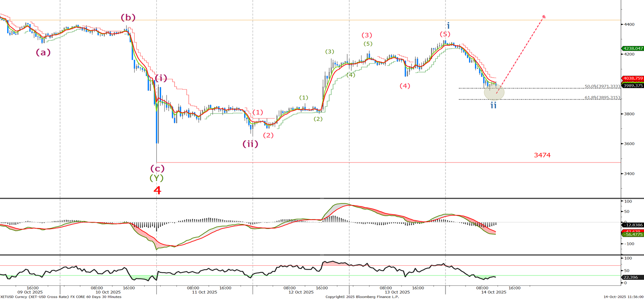The height and width of the screenshot is (299, 644).
Task: Click the red 4038.759 price tag
Action: click(x=632, y=78)
